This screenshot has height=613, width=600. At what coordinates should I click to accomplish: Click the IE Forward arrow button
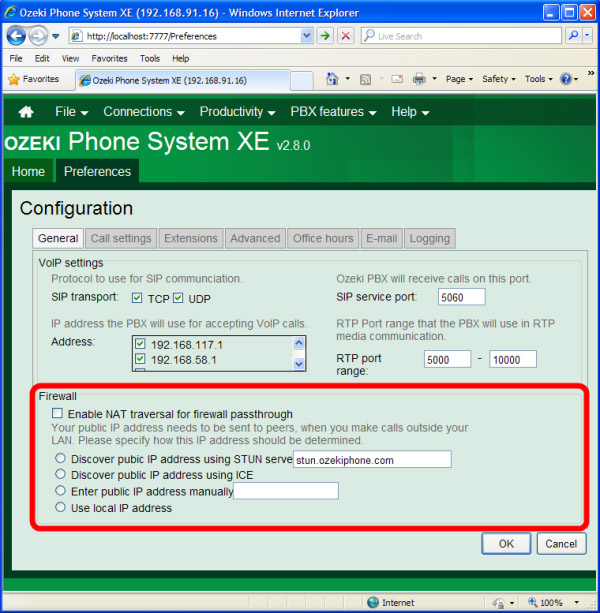point(38,36)
